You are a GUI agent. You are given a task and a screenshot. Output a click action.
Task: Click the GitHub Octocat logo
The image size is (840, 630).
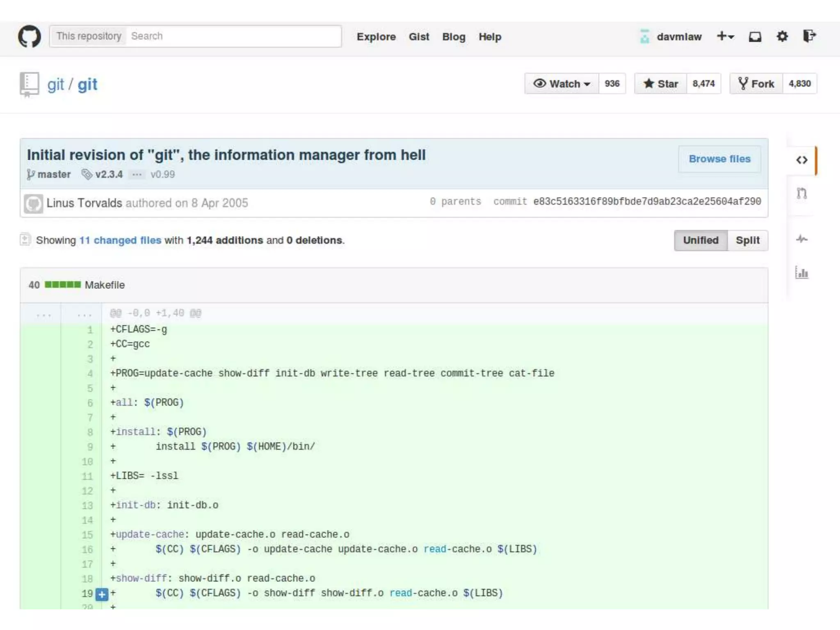[30, 37]
